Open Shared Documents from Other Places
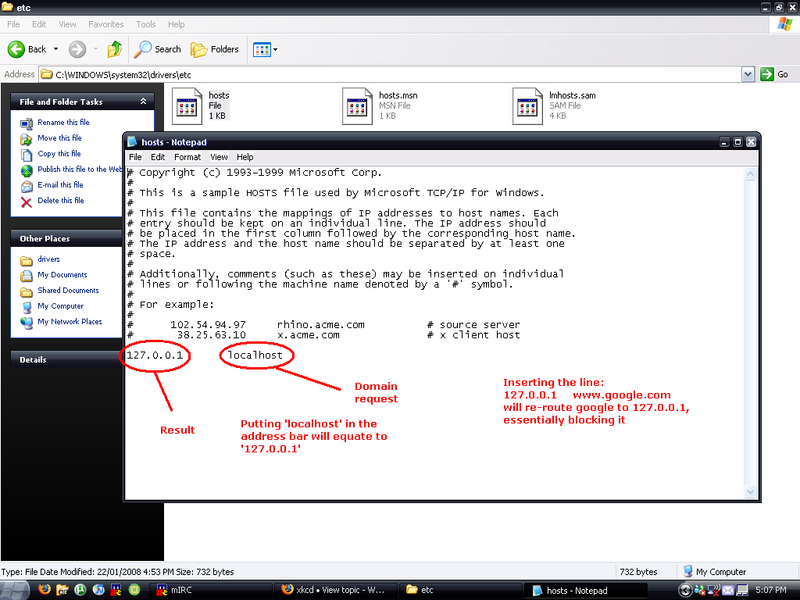This screenshot has width=800, height=600. tap(68, 290)
